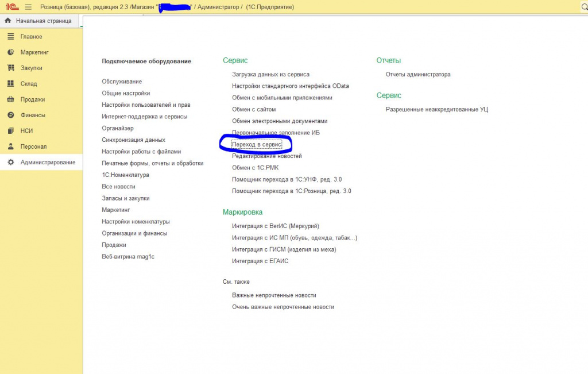Open Общие настройки
This screenshot has height=374, width=588.
coord(126,93)
